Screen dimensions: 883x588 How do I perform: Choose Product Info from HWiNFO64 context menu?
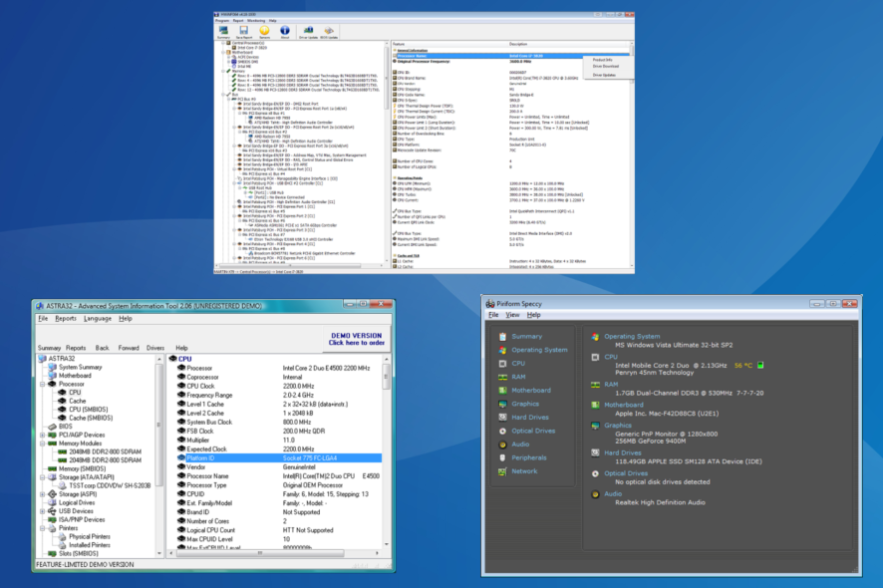(602, 60)
